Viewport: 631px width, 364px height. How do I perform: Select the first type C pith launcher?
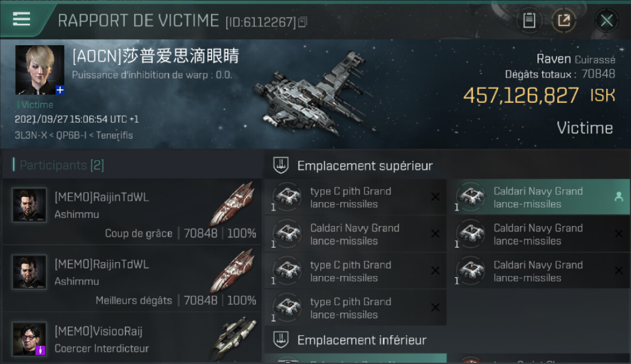click(356, 197)
